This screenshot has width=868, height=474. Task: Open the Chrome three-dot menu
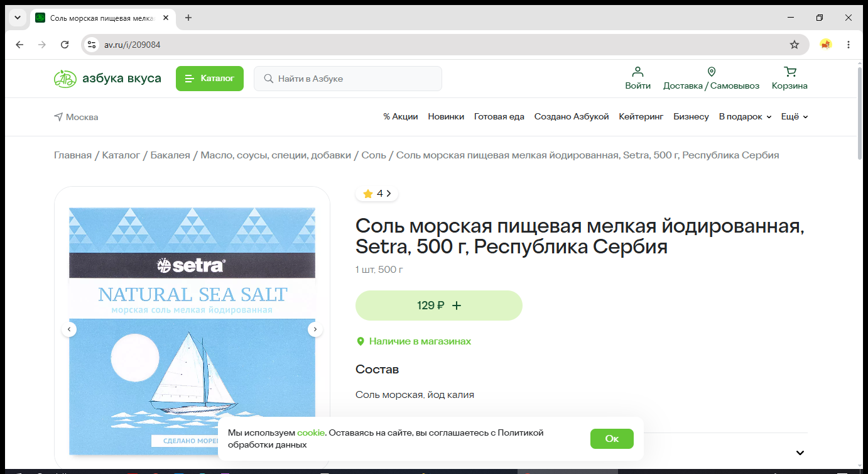pos(849,45)
